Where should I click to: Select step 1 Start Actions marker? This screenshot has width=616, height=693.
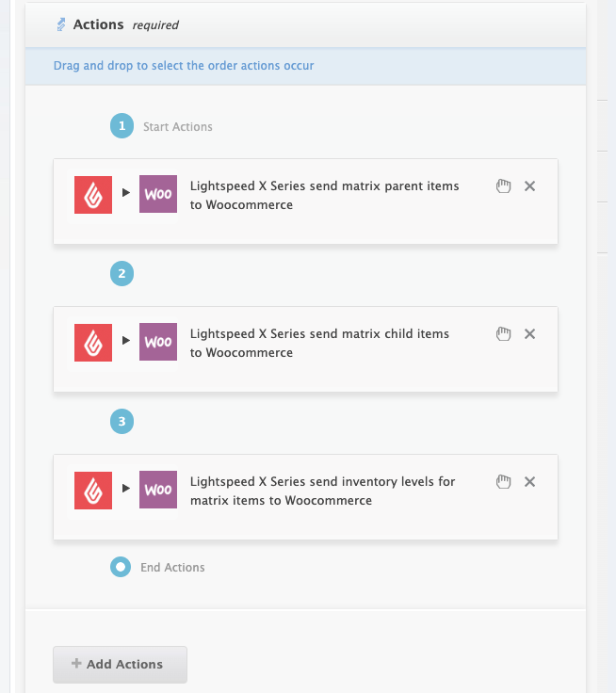(122, 126)
